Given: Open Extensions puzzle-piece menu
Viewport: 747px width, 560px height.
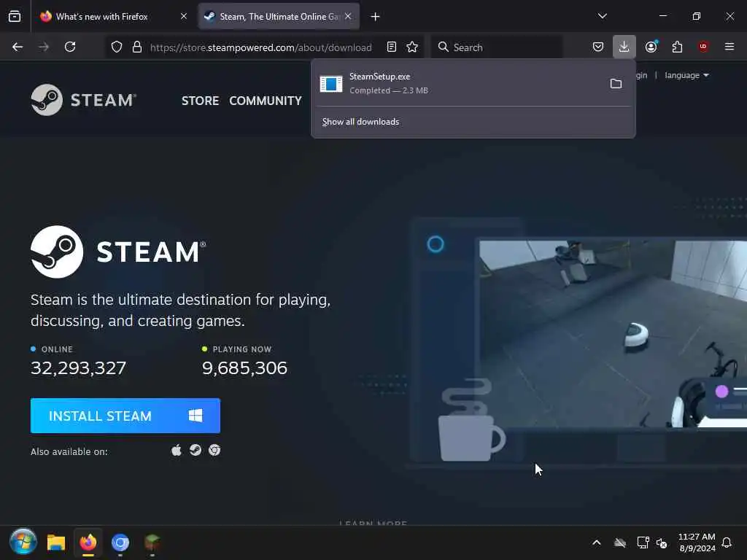Looking at the screenshot, I should click(677, 47).
